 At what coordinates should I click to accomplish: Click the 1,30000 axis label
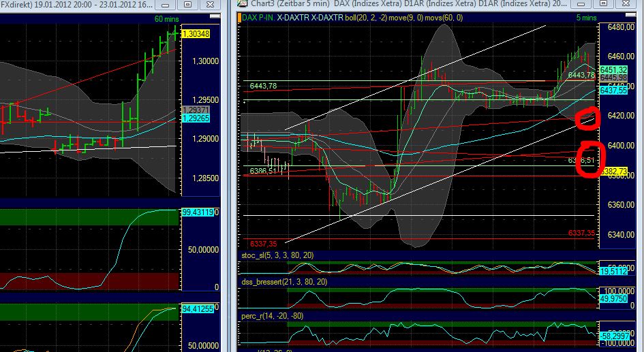click(205, 61)
